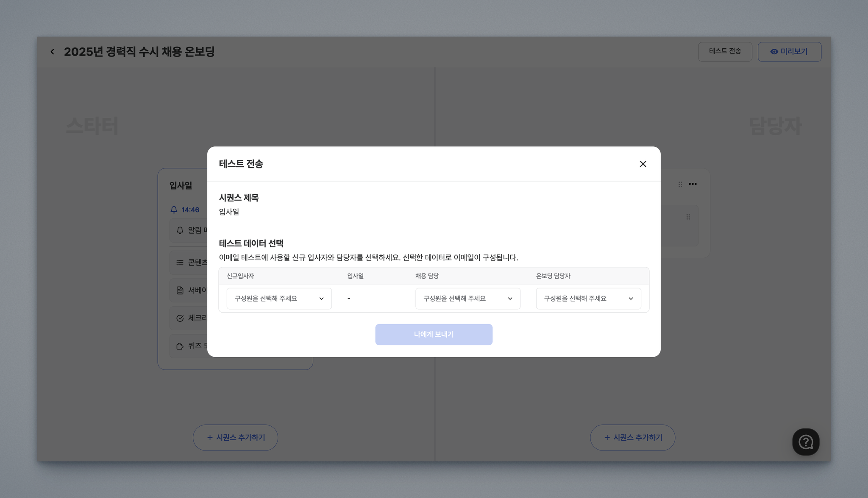Image resolution: width=868 pixels, height=498 pixels.
Task: Select the 알림 item with bell icon
Action: [x=189, y=230]
